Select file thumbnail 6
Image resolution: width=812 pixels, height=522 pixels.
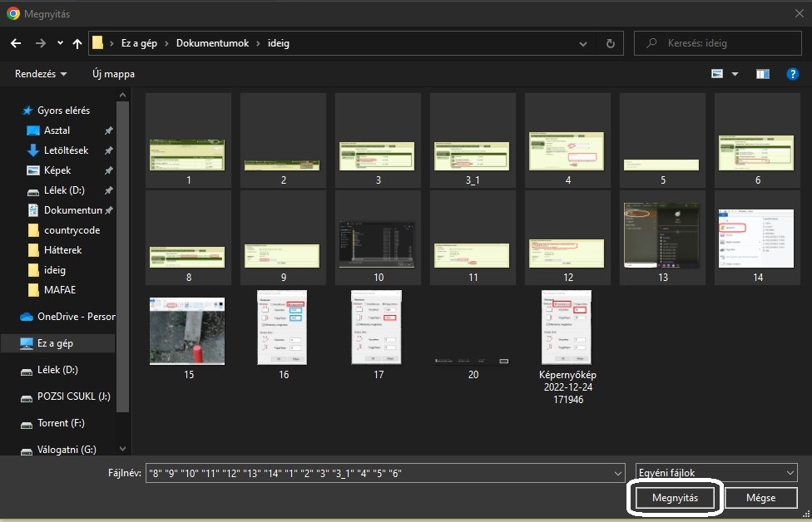click(x=756, y=140)
